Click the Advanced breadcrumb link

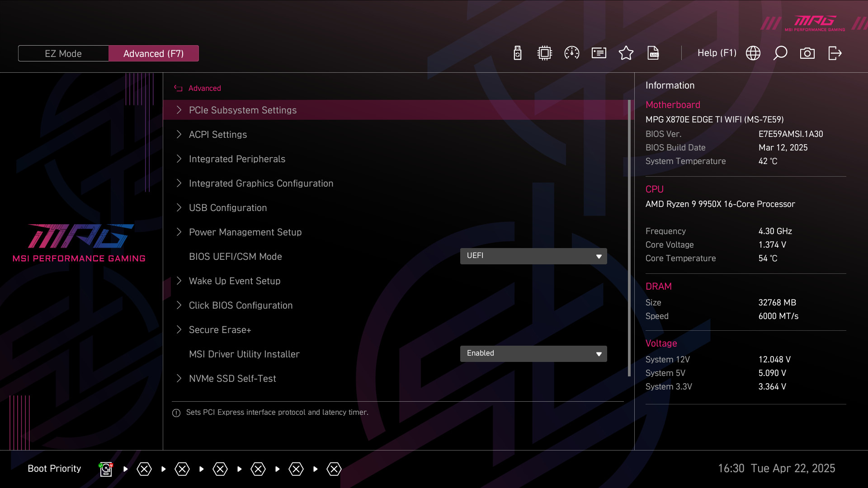(205, 89)
